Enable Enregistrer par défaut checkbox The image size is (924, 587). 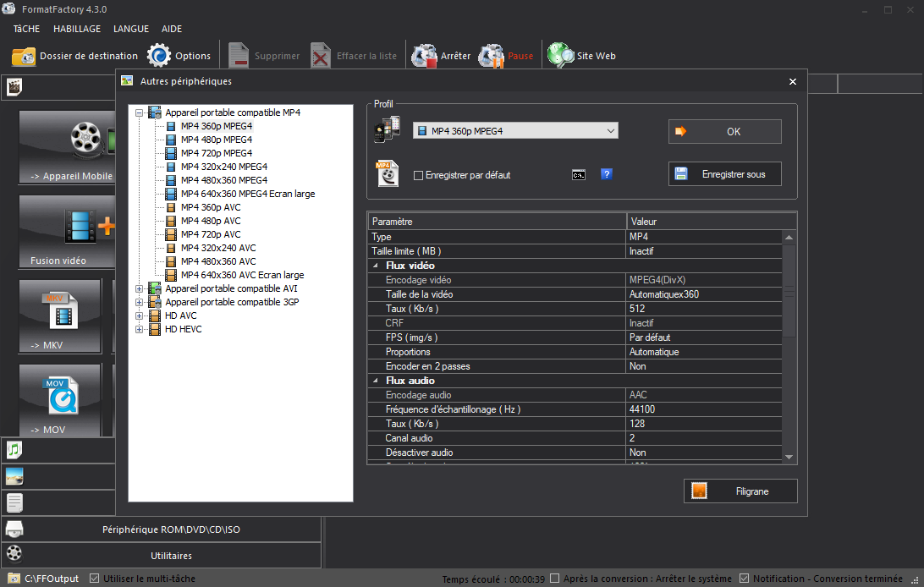(418, 176)
